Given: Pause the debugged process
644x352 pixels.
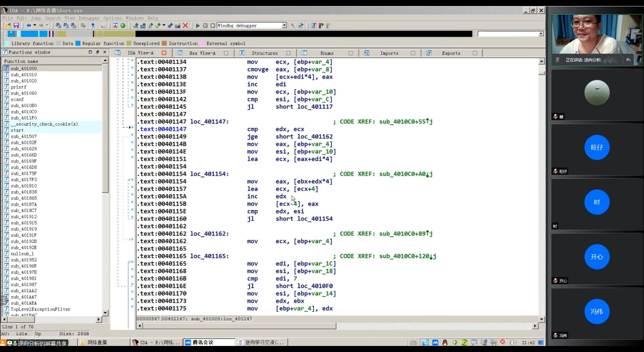Looking at the screenshot, I should (205, 26).
